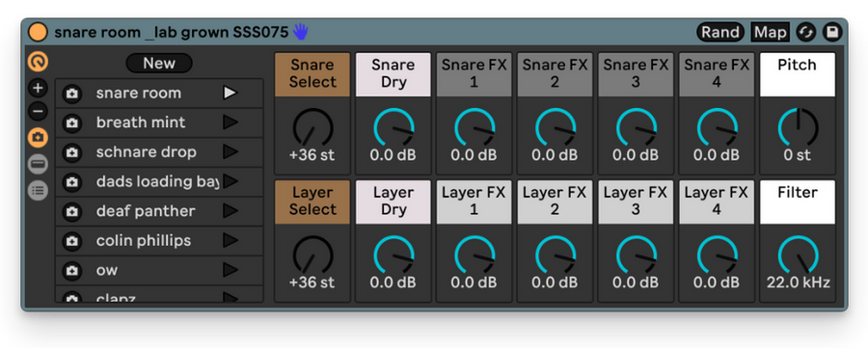The width and height of the screenshot is (868, 348).
Task: Click the Snare Select knob
Action: coord(312,128)
